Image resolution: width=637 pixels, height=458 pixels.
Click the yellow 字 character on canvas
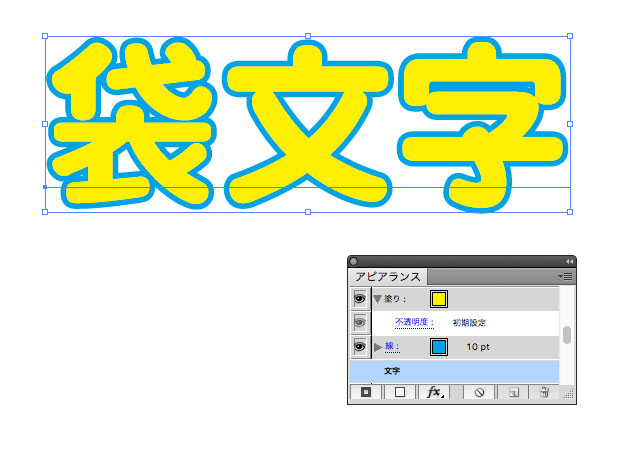(482, 124)
